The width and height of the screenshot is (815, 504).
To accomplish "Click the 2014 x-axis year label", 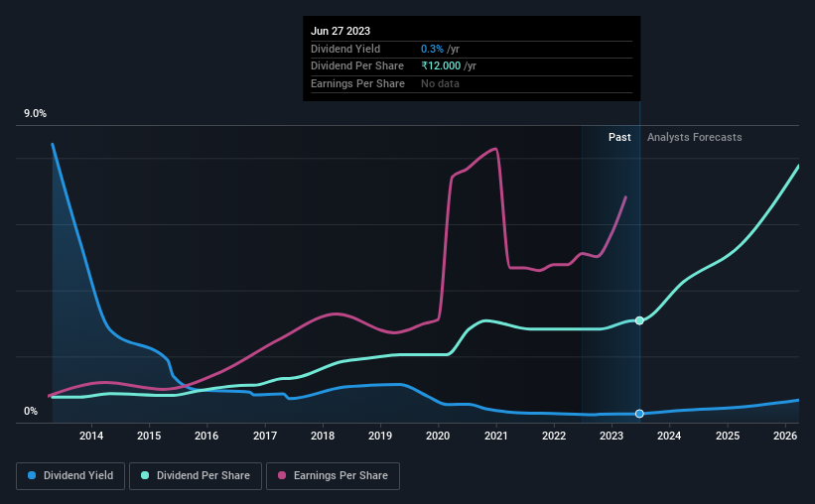I will (x=91, y=436).
